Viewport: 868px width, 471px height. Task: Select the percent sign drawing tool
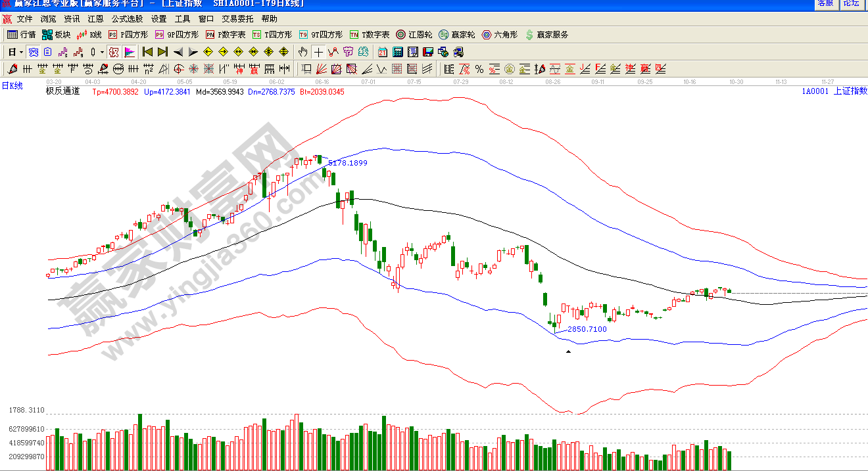pyautogui.click(x=479, y=69)
